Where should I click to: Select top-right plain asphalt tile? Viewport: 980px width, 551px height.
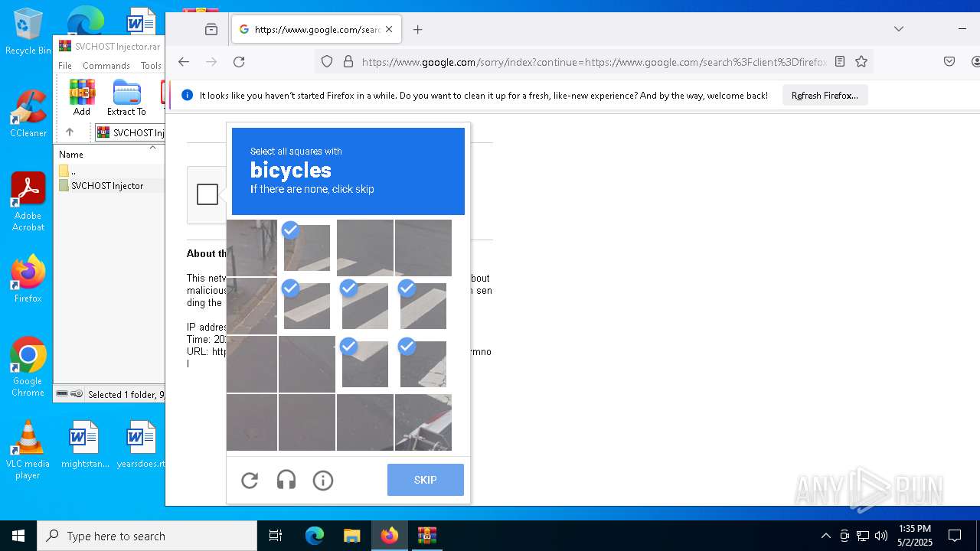coord(423,248)
